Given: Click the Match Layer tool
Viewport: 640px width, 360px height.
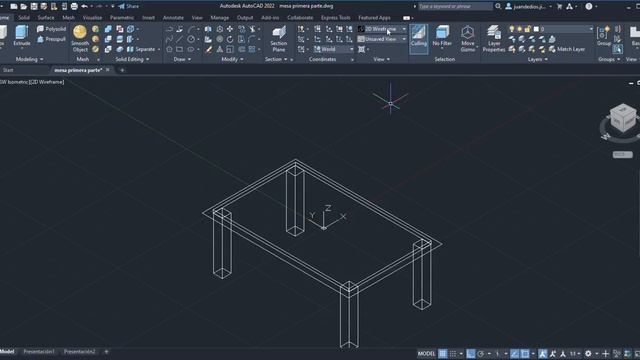Looking at the screenshot, I should click(x=567, y=49).
